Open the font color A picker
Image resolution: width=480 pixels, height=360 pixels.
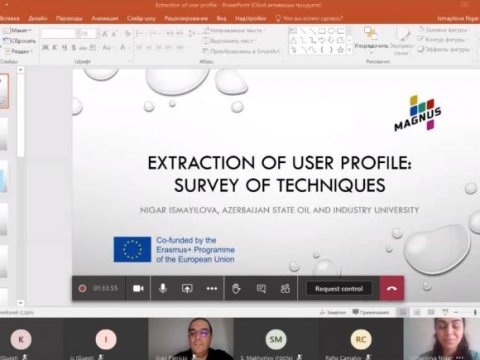[124, 48]
